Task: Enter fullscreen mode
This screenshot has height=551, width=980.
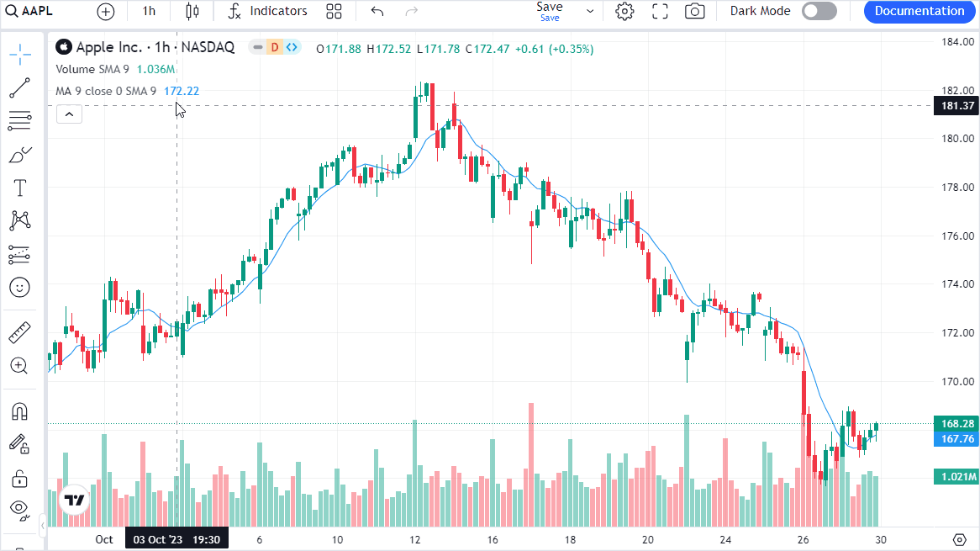Action: coord(660,11)
